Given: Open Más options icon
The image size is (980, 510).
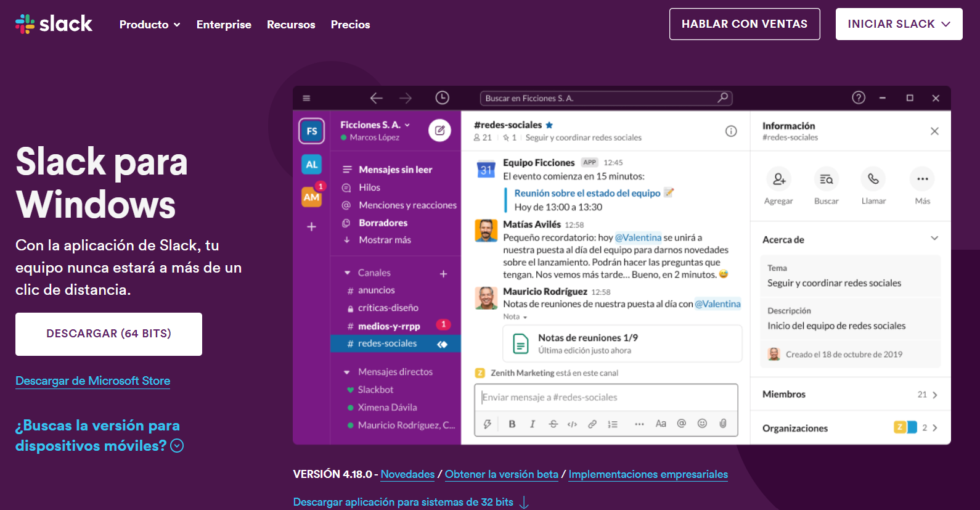Looking at the screenshot, I should (922, 179).
